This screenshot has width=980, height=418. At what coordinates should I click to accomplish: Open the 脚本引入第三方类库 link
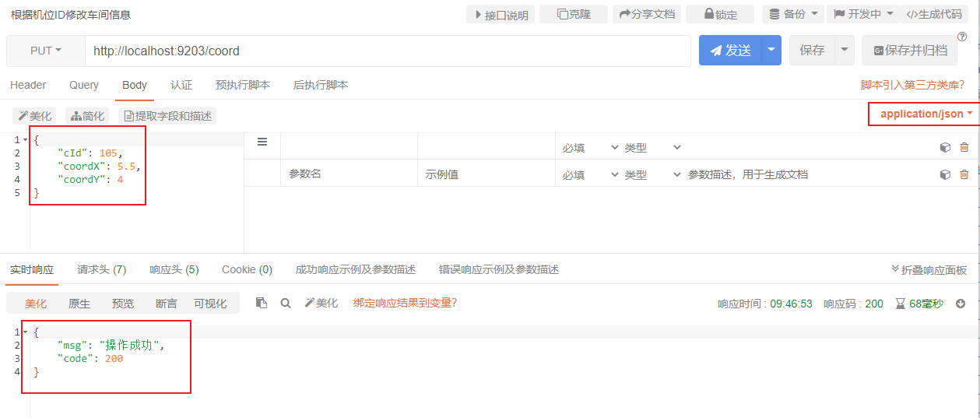912,85
